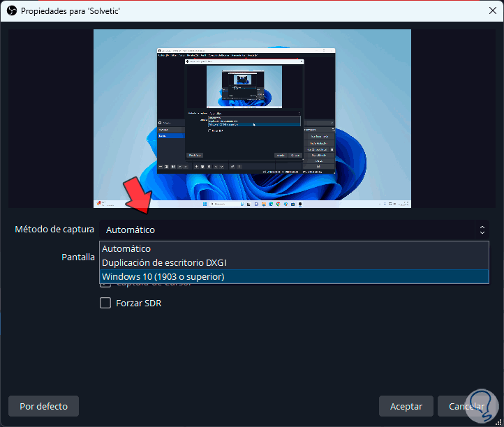
Task: Click the Pantalla label
Action: pyautogui.click(x=78, y=257)
